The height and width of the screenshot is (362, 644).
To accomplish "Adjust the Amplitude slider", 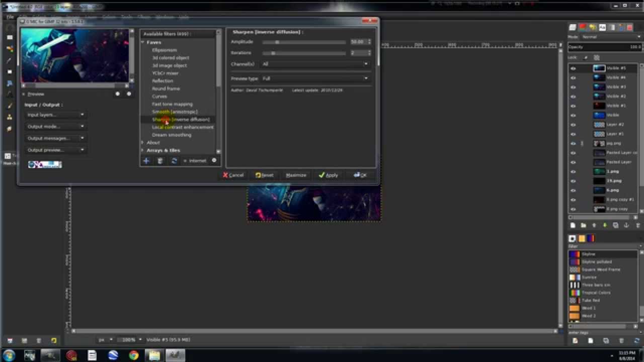I will (304, 42).
